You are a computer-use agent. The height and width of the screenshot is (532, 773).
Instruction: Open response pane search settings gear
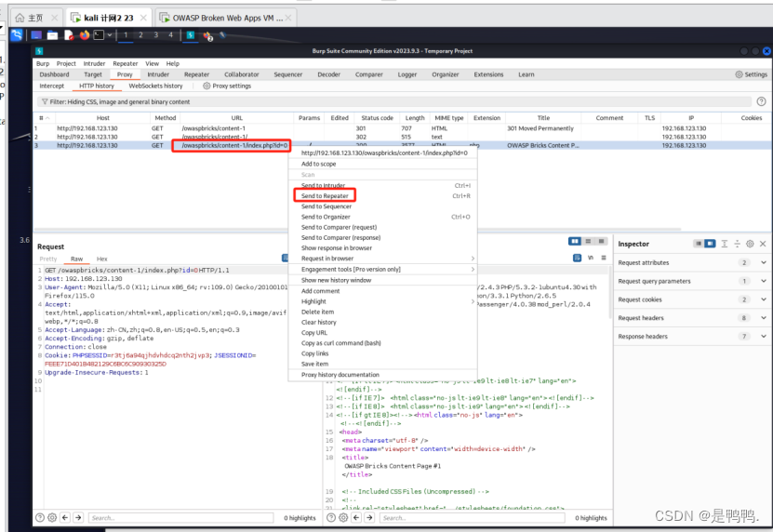coord(343,518)
